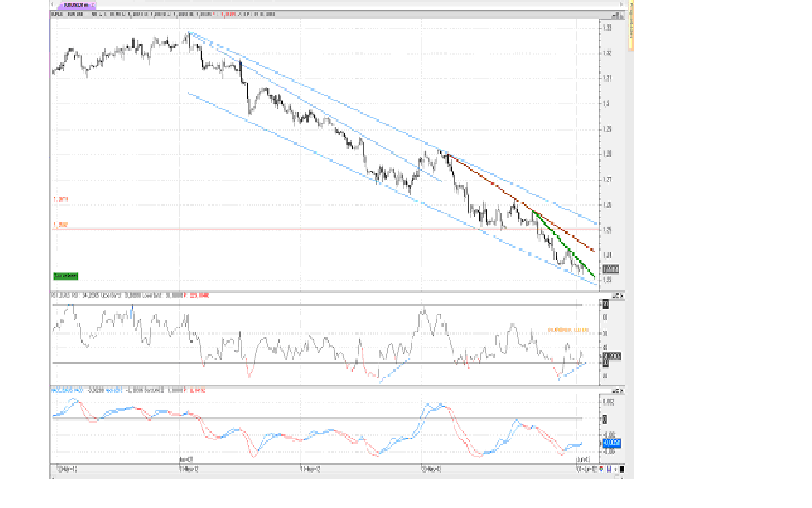812x508 pixels.
Task: Click the current price tag on price axis
Action: click(611, 269)
